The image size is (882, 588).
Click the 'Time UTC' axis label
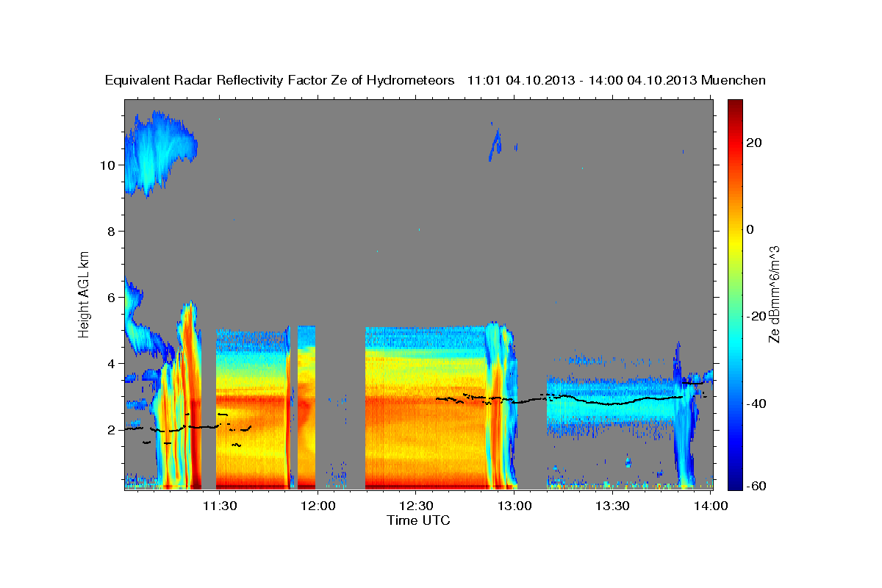pos(418,520)
